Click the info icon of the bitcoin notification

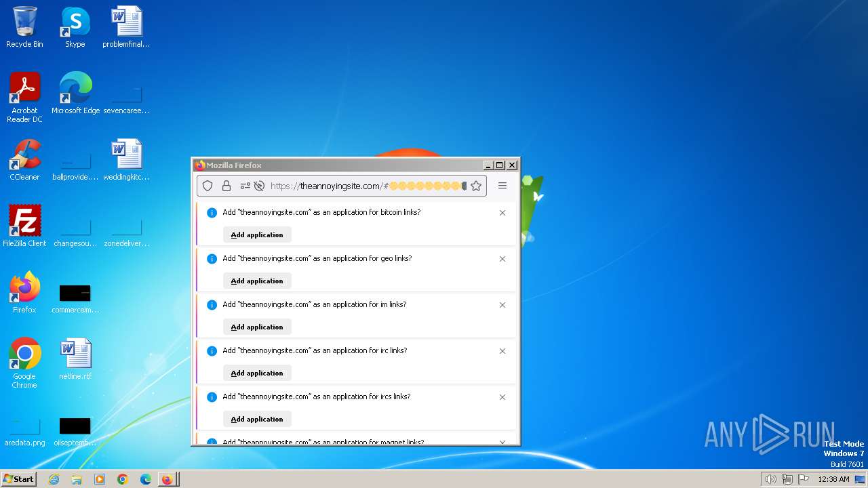coord(212,213)
